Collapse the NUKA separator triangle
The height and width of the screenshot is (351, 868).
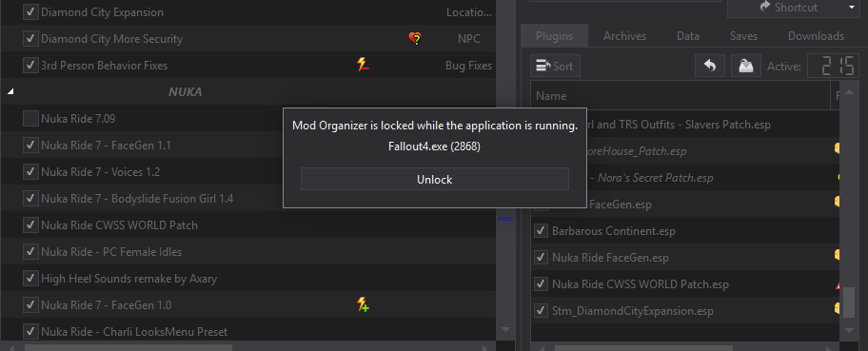click(10, 92)
